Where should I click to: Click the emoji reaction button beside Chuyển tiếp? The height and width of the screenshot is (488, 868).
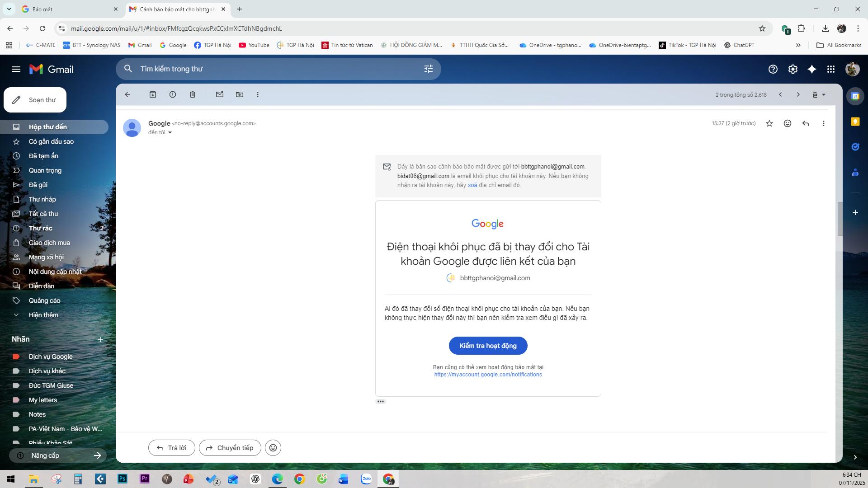[x=273, y=448]
